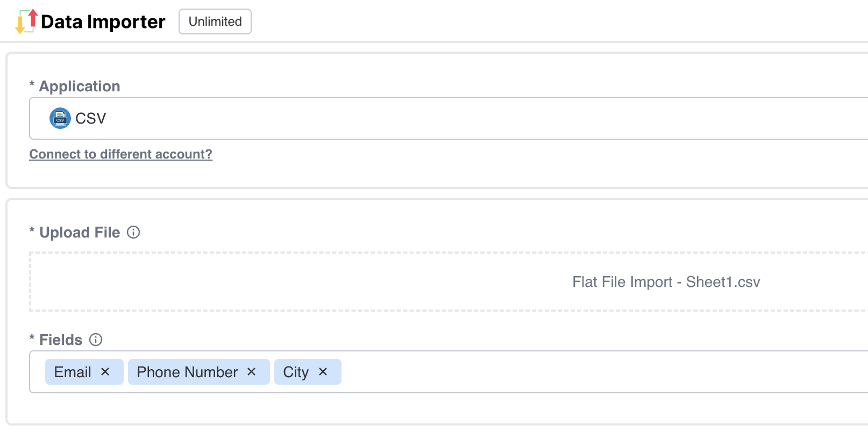
Task: Select the Phone Number tag label
Action: (187, 372)
